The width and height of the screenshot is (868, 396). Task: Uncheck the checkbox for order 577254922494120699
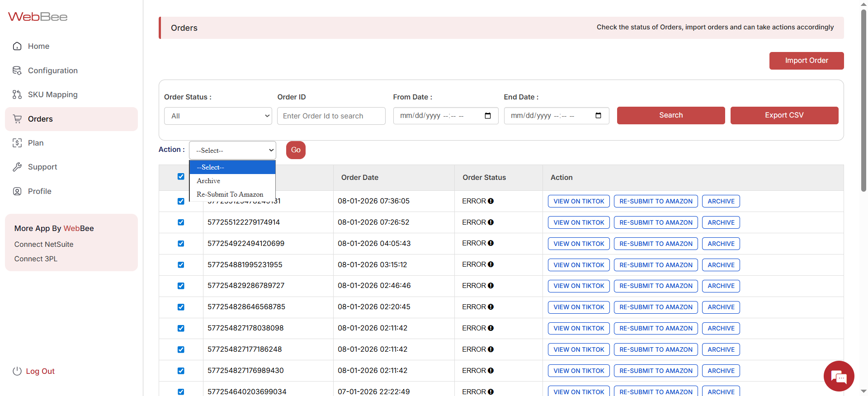[181, 244]
